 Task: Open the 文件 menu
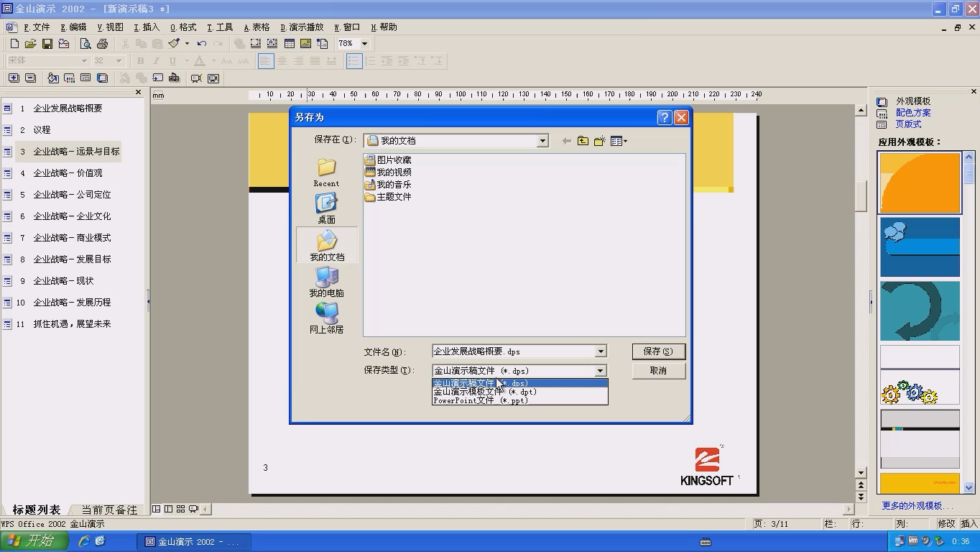[x=37, y=27]
